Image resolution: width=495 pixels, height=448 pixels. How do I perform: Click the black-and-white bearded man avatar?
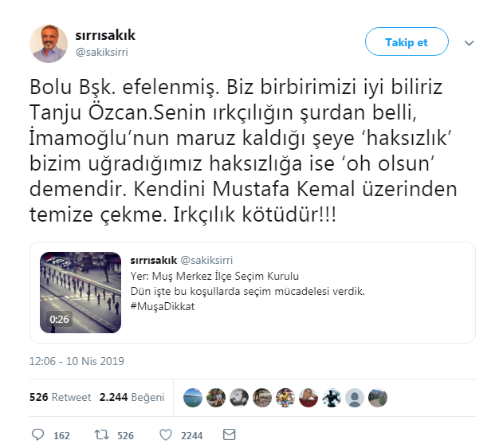click(x=239, y=398)
